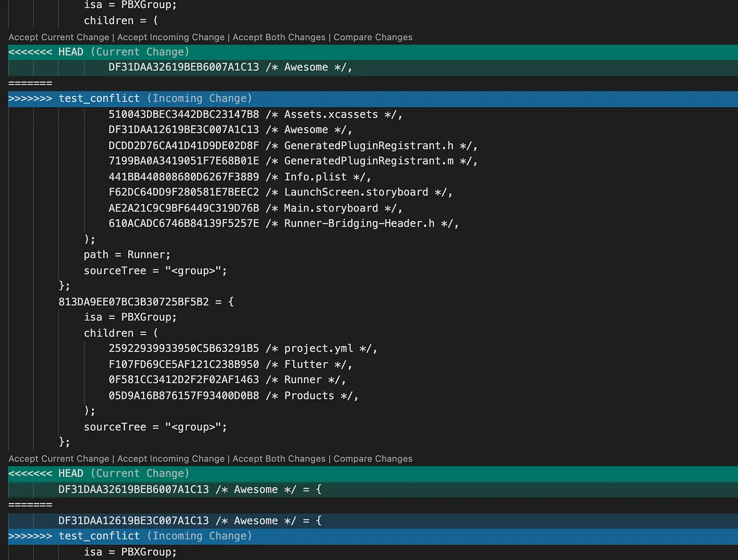The width and height of the screenshot is (738, 560).
Task: Click the Runner-Bridging-Header.h entry line
Action: coord(283,223)
